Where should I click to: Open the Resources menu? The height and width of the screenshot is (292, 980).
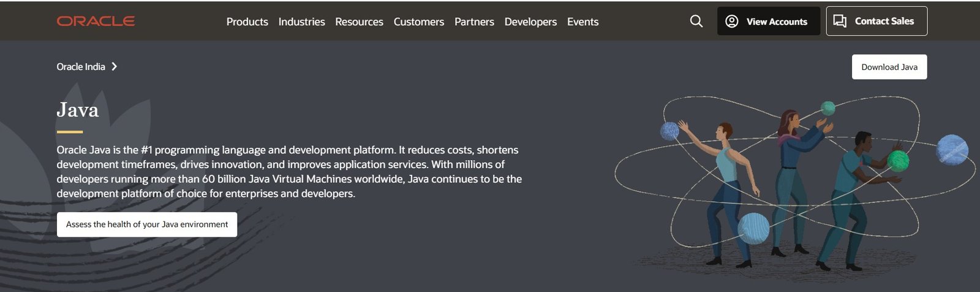click(x=359, y=21)
